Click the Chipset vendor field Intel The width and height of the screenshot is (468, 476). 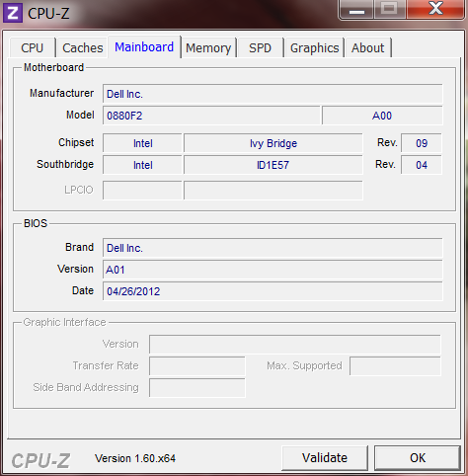142,143
